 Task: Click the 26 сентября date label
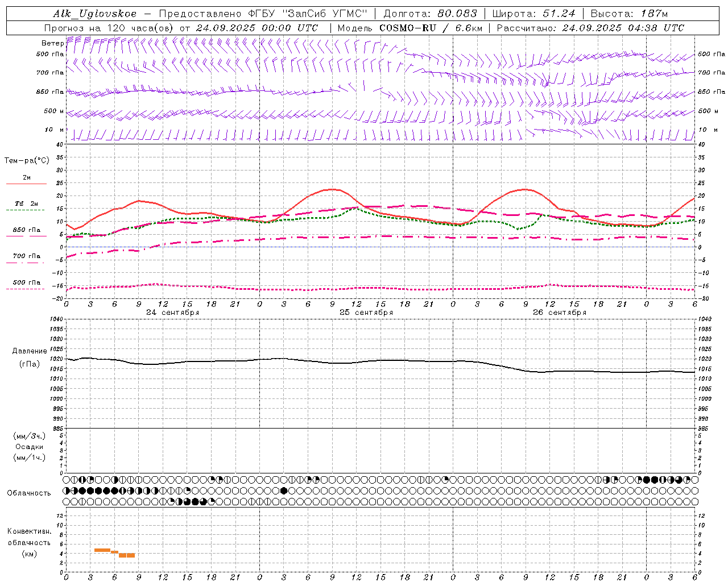pyautogui.click(x=560, y=312)
